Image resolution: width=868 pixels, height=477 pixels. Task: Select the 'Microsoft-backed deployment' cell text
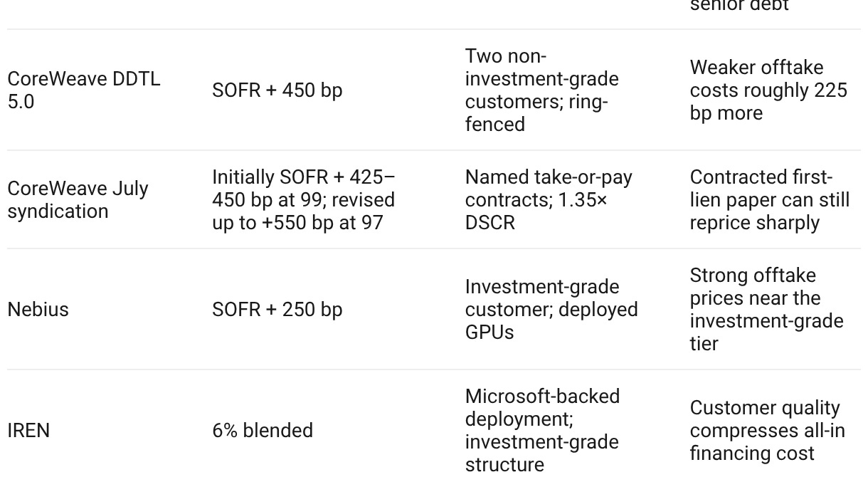(x=542, y=407)
